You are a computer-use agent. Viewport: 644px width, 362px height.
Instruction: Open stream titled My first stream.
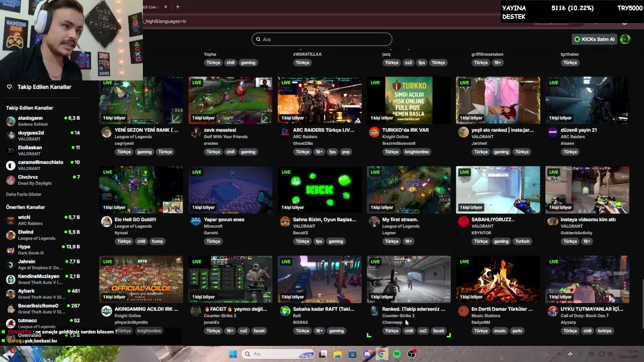400,220
